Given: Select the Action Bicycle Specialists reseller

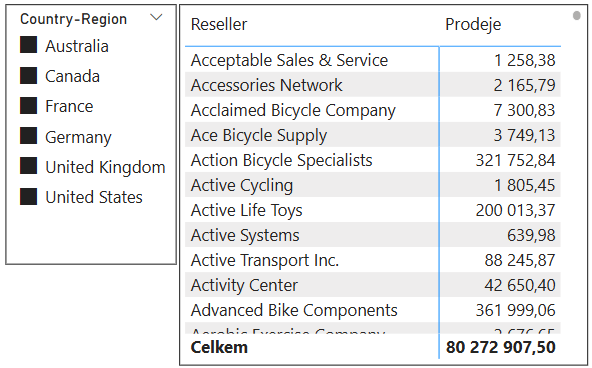Looking at the screenshot, I should 281,160.
